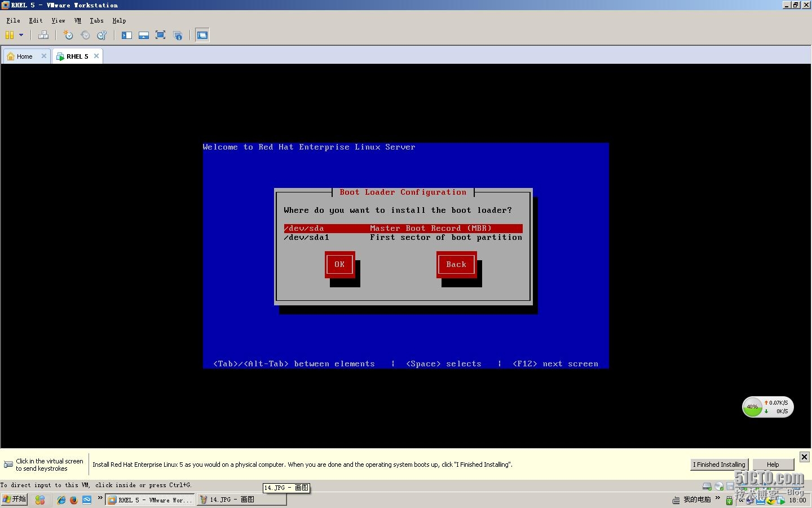812x508 pixels.
Task: Click the blue cloud quick launch icon
Action: click(86, 500)
